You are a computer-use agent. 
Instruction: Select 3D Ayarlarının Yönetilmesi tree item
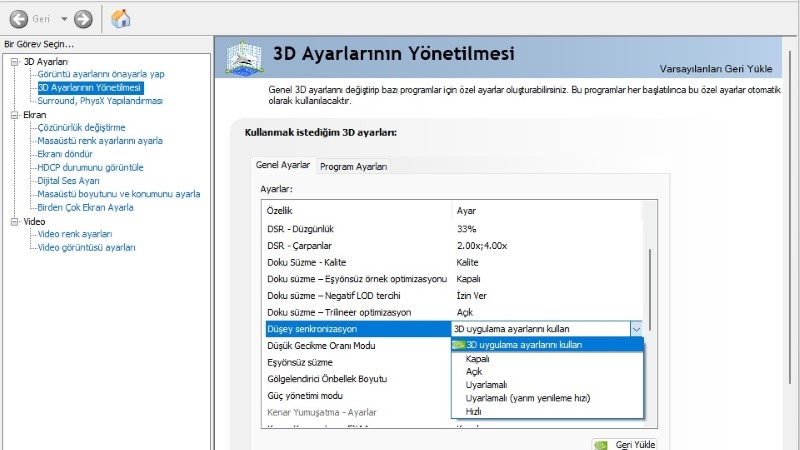coord(89,88)
